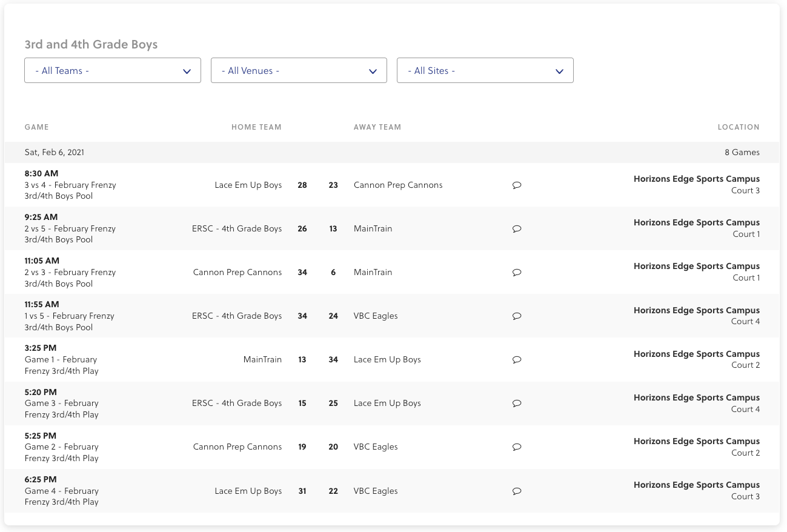Click home score 31 in 6:25 PM row
This screenshot has width=787, height=532.
(302, 491)
